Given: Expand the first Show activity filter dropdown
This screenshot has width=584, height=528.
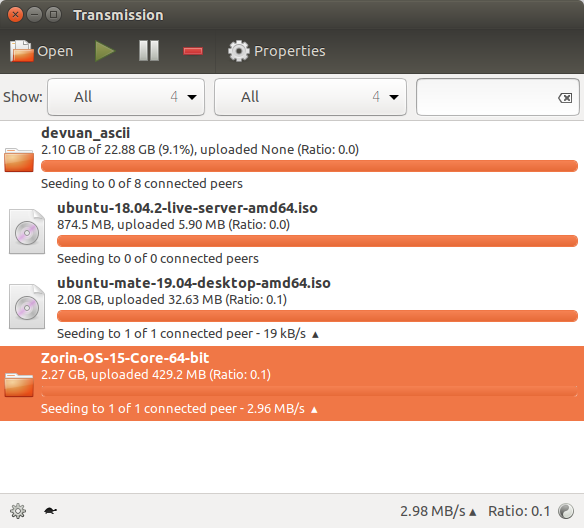Looking at the screenshot, I should click(x=126, y=97).
